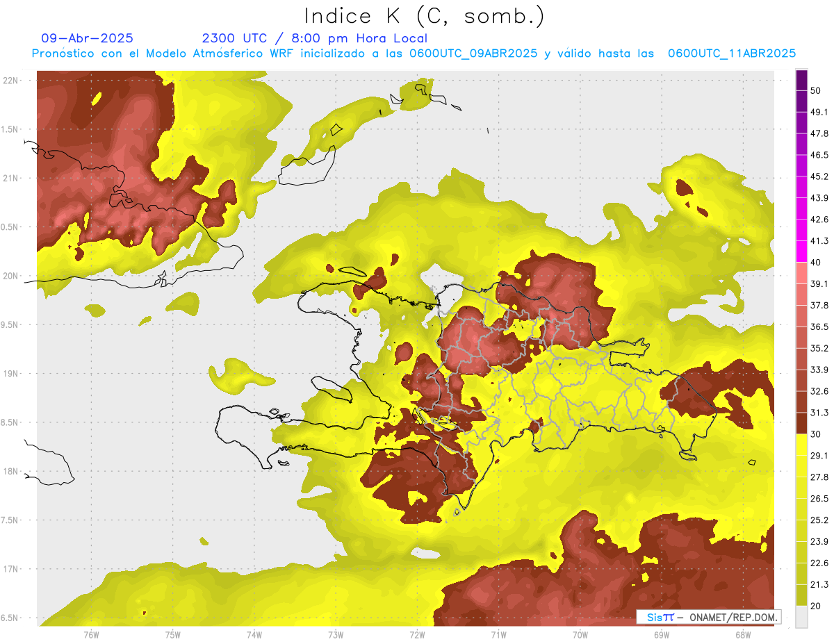The height and width of the screenshot is (644, 834).
Task: Click the "43.9" colorbar value
Action: (x=819, y=198)
